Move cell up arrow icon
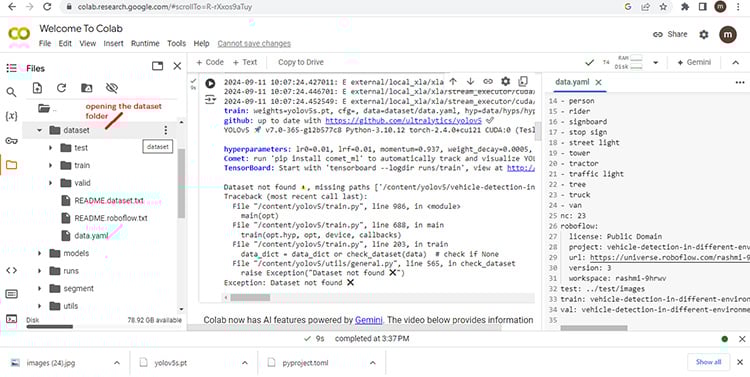Viewport: 750px width, 377px height. tap(453, 81)
